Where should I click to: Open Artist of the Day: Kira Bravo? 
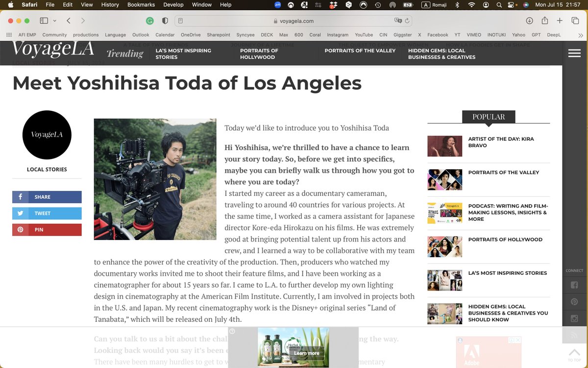click(501, 142)
